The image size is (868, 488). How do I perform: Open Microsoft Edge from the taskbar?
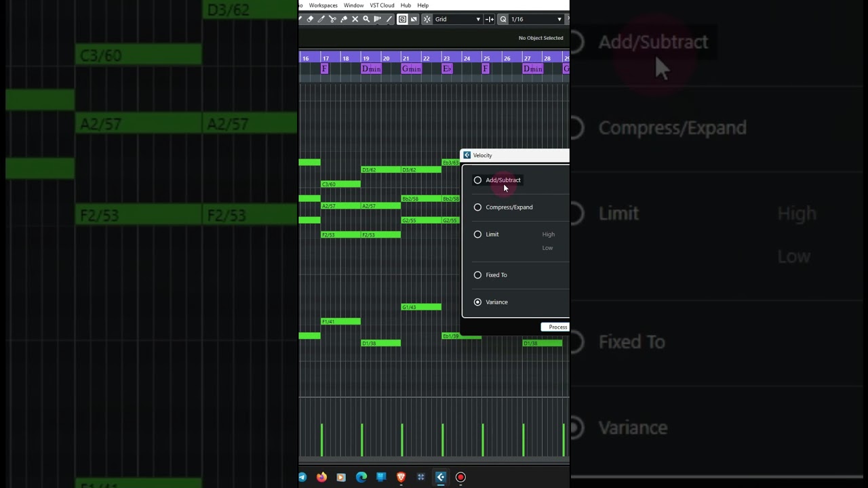coord(361,477)
